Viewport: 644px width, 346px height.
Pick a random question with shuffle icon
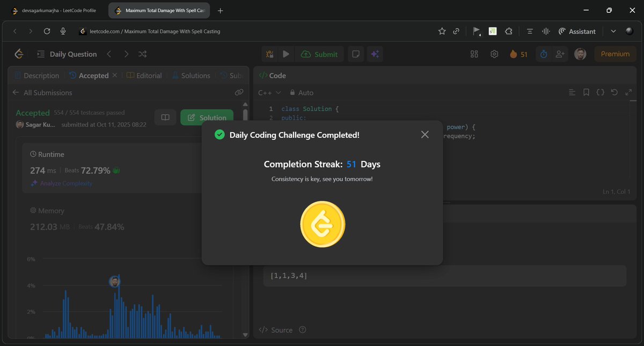pyautogui.click(x=143, y=54)
